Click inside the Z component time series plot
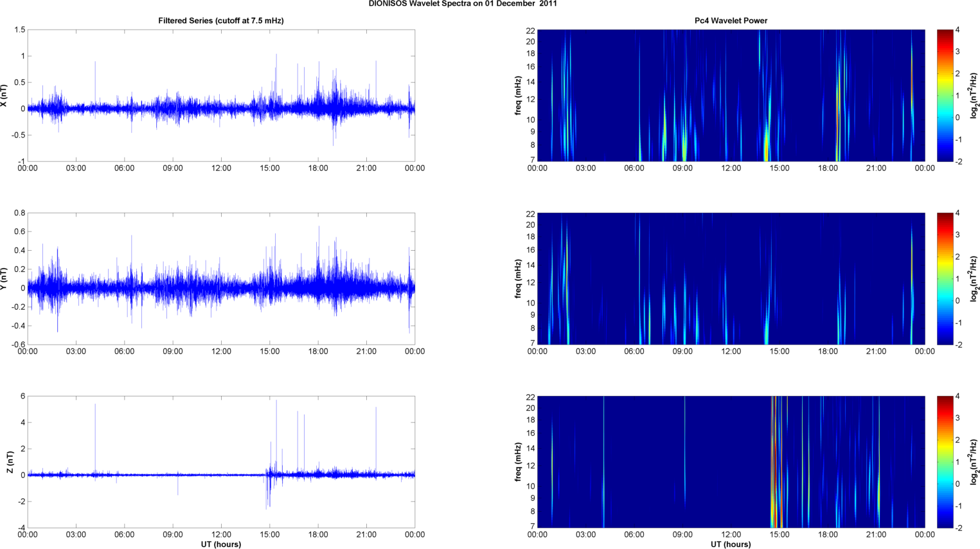Screen dimensions: 980x549 click(x=221, y=462)
